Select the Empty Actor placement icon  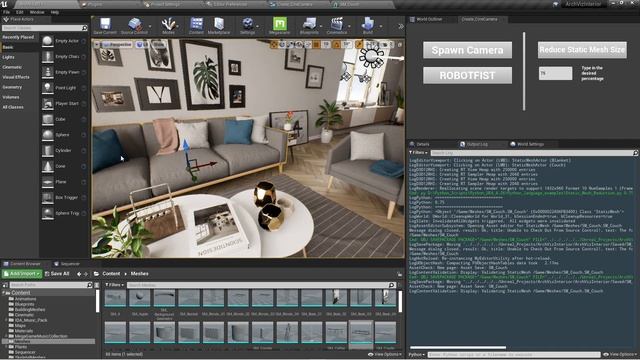[x=48, y=41]
